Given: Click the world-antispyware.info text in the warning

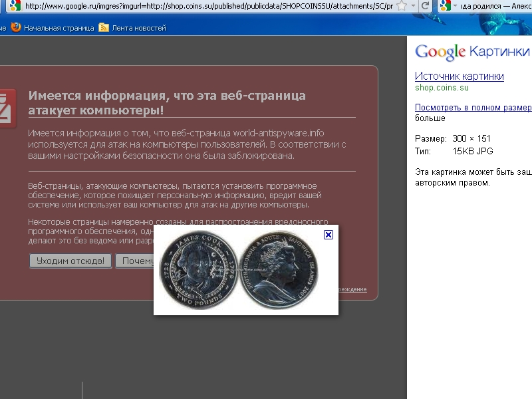Looking at the screenshot, I should coord(279,133).
